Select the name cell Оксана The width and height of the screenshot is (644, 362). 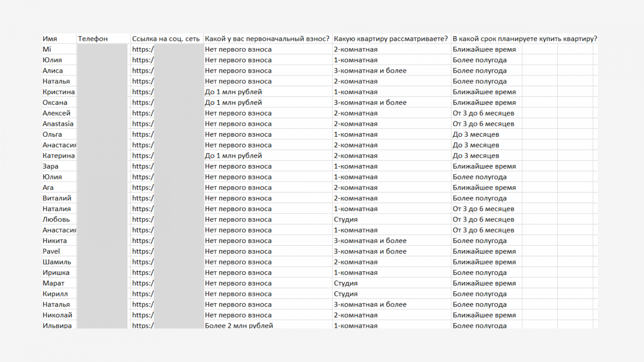point(55,103)
